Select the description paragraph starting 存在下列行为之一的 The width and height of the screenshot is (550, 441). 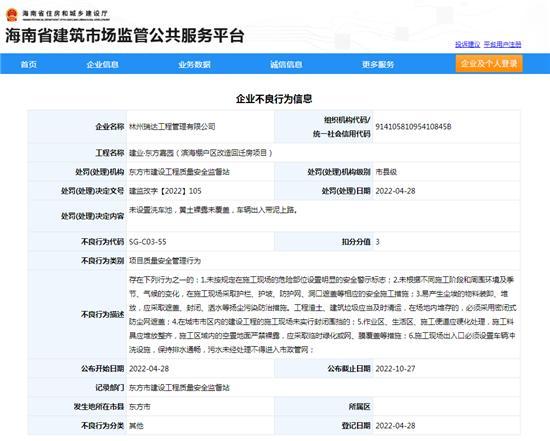pos(323,314)
